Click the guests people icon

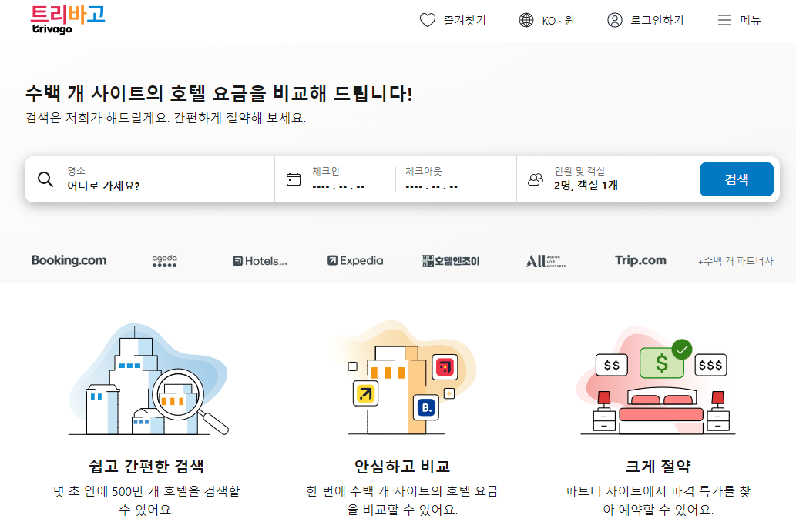[x=536, y=179]
